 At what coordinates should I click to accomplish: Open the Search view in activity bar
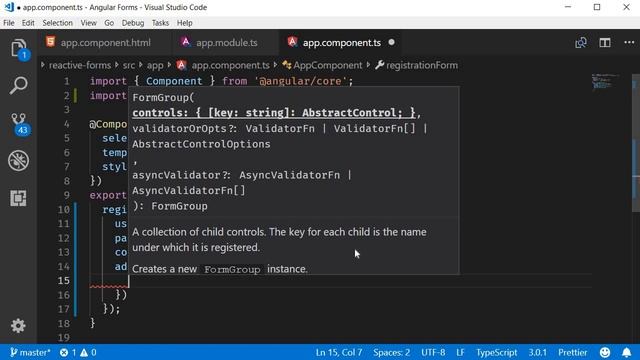click(18, 85)
